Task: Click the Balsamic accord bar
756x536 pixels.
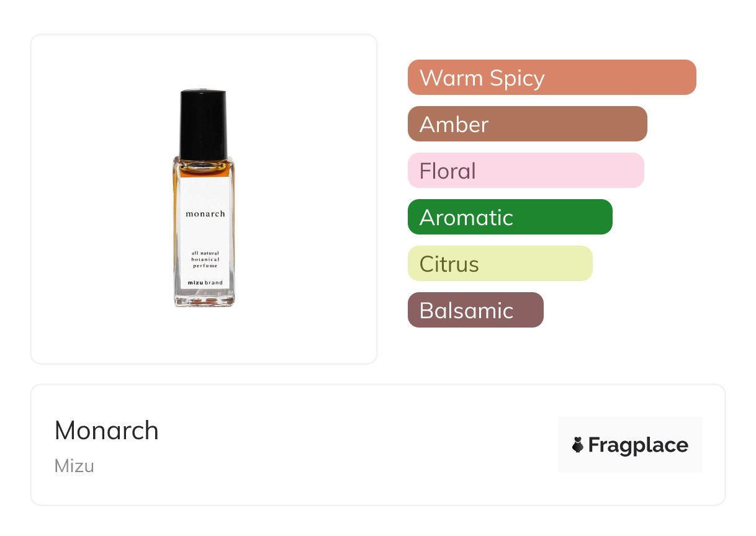Action: coord(475,310)
